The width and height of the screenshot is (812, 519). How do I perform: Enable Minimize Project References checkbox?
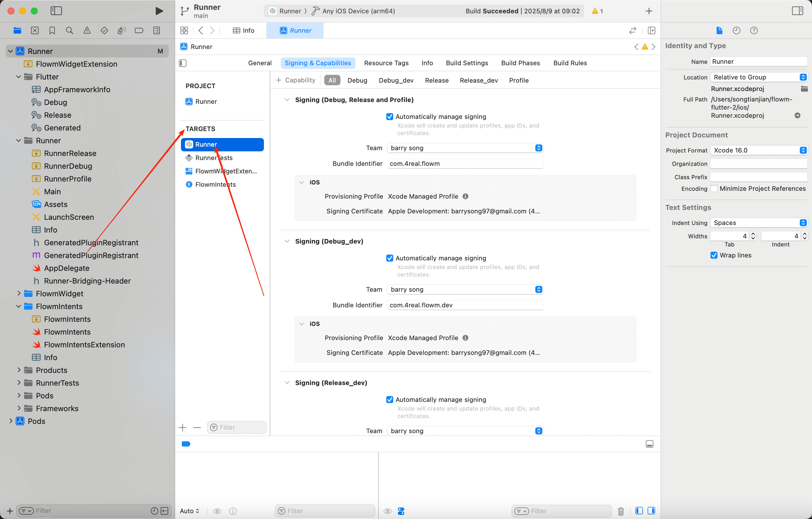(714, 188)
